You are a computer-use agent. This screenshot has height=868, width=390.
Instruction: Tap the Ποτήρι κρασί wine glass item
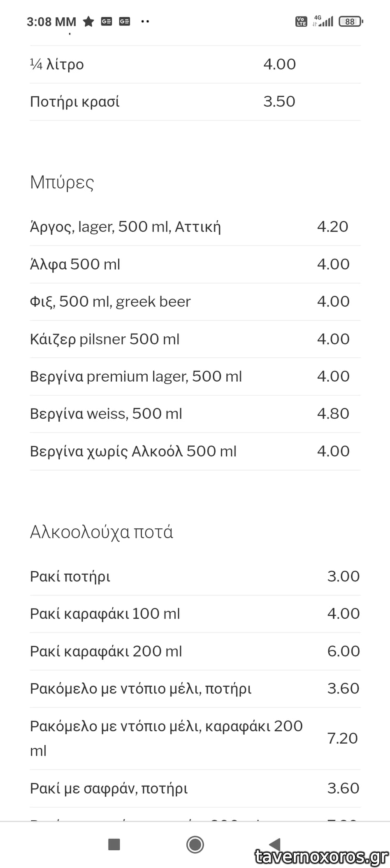(x=75, y=102)
